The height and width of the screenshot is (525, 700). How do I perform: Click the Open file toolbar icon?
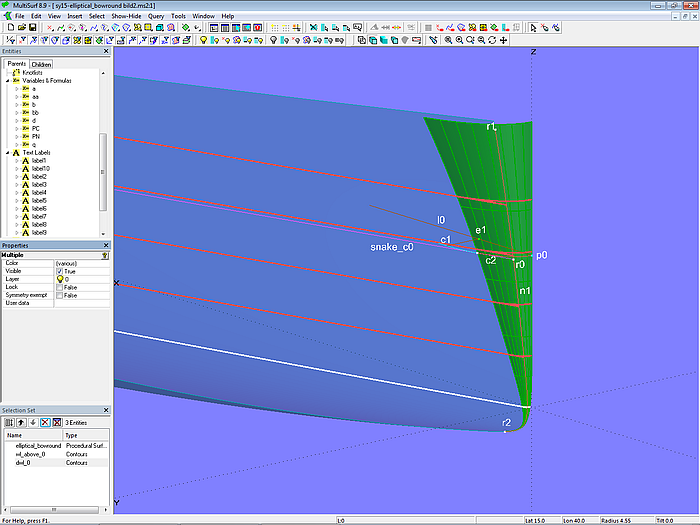click(20, 28)
